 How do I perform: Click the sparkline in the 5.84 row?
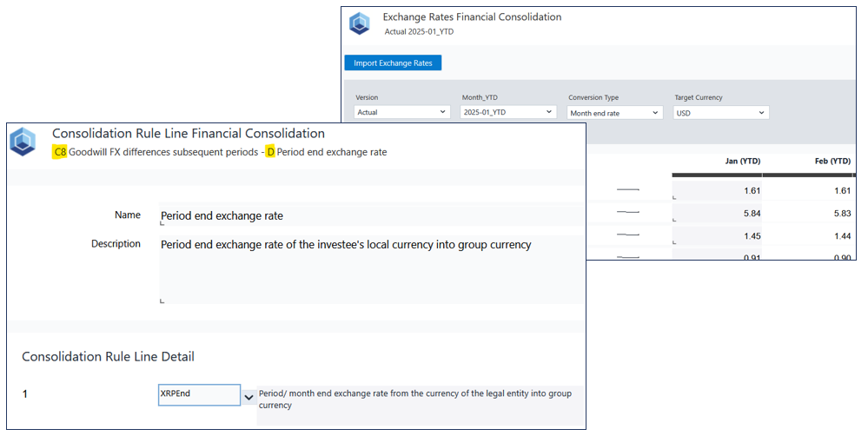click(x=627, y=212)
